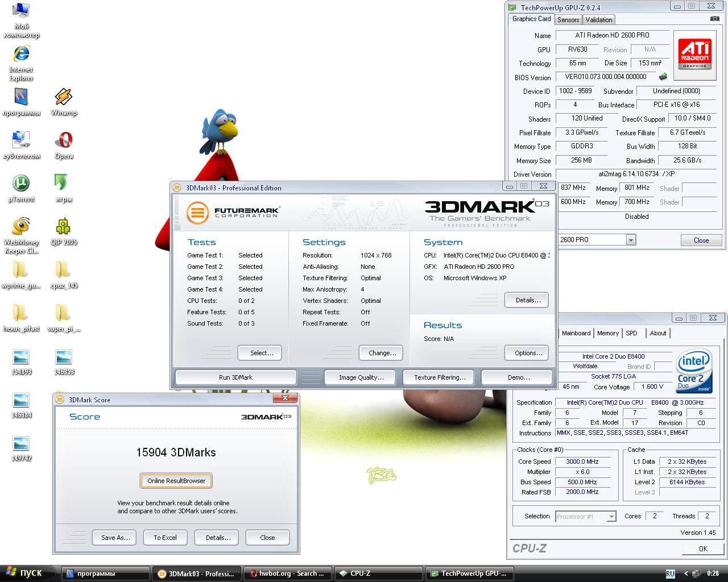Click the Close button in GPU-Z
The image size is (728, 582).
[701, 240]
